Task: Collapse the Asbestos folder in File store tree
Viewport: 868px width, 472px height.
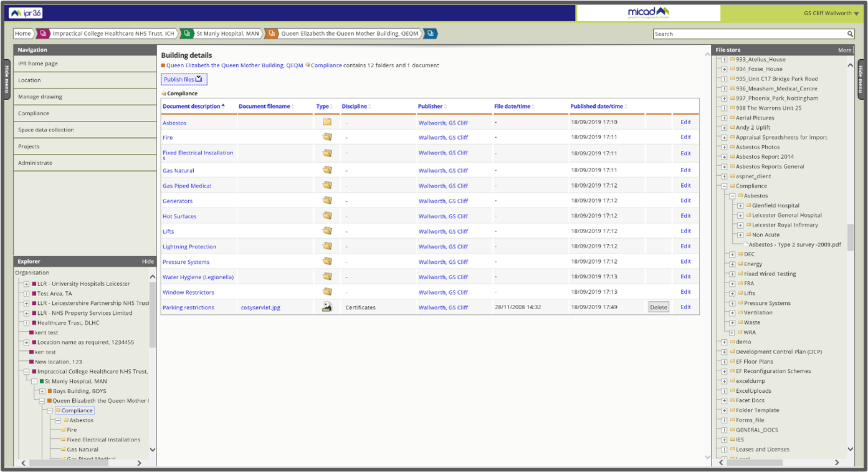Action: click(732, 195)
